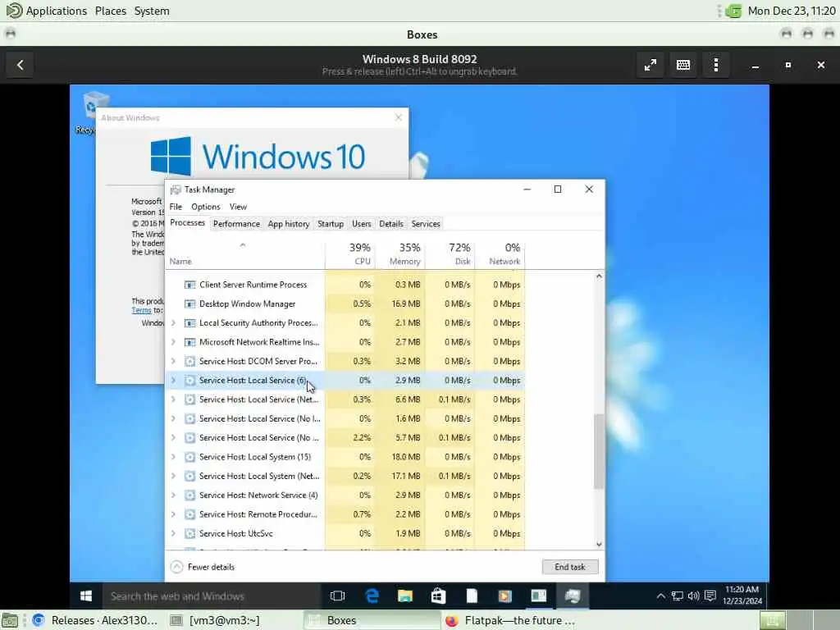Click the volume icon in Windows tray
The width and height of the screenshot is (840, 630).
(693, 596)
